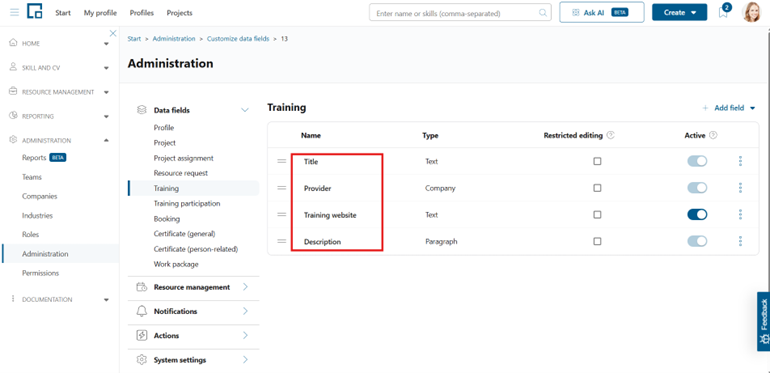The image size is (770, 373).
Task: Expand the Skill and CV section
Action: 107,68
